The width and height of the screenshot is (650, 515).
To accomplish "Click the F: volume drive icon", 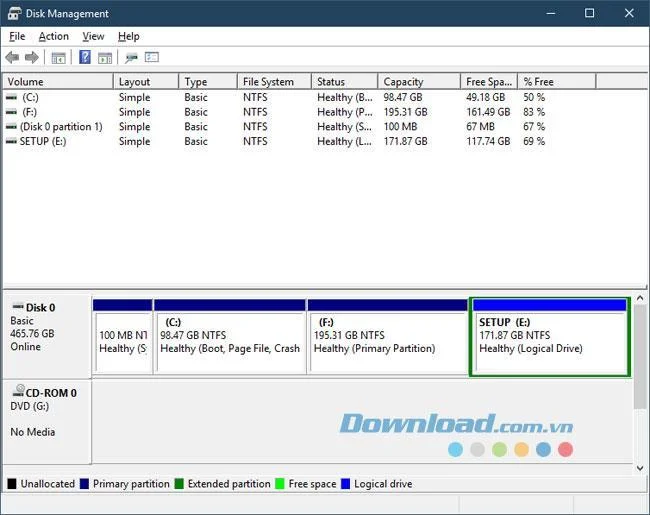I will click(12, 112).
